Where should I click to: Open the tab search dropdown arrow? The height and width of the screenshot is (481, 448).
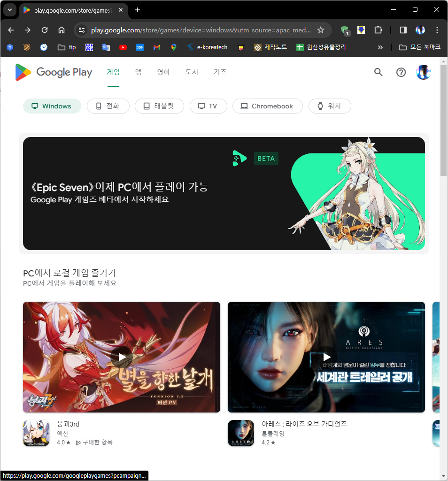coord(10,10)
